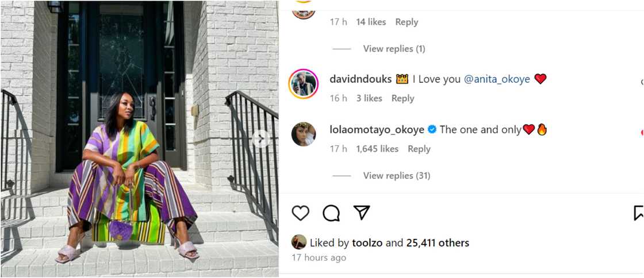
Task: Open lolaomotayo_okoye profile picture
Action: [303, 134]
